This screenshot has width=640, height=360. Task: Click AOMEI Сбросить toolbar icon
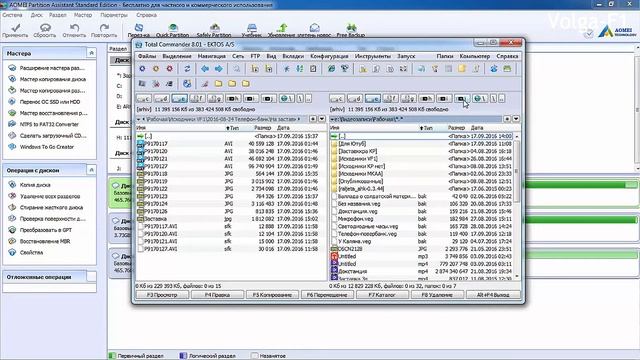(45, 28)
